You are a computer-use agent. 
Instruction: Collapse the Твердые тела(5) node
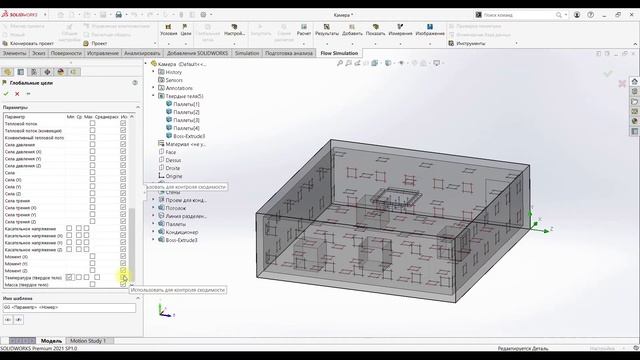coord(153,96)
